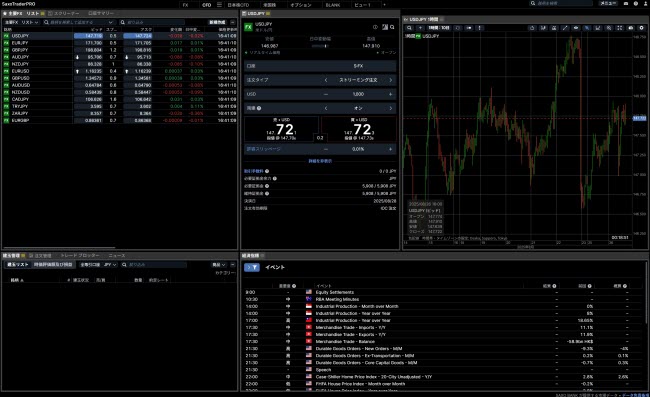Image resolution: width=650 pixels, height=397 pixels.
Task: Select the GBPUSD row in watchlist
Action: point(120,78)
